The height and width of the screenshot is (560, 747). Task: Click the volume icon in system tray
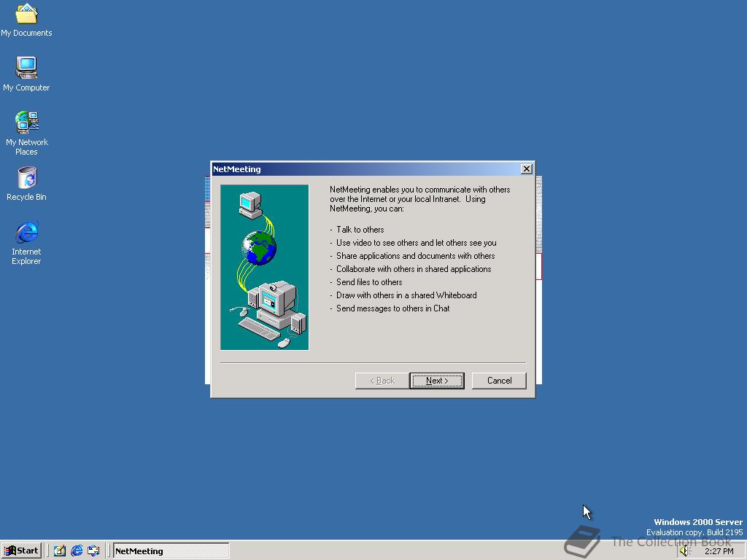click(684, 551)
